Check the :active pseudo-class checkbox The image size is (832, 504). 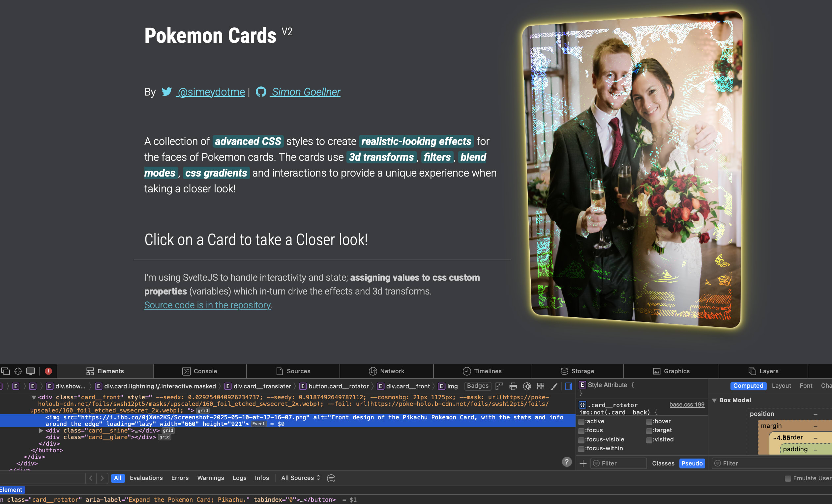[x=581, y=422]
